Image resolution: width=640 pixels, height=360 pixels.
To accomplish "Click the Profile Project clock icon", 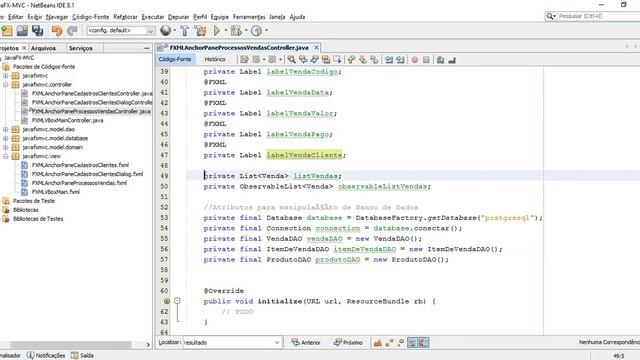I will click(256, 31).
